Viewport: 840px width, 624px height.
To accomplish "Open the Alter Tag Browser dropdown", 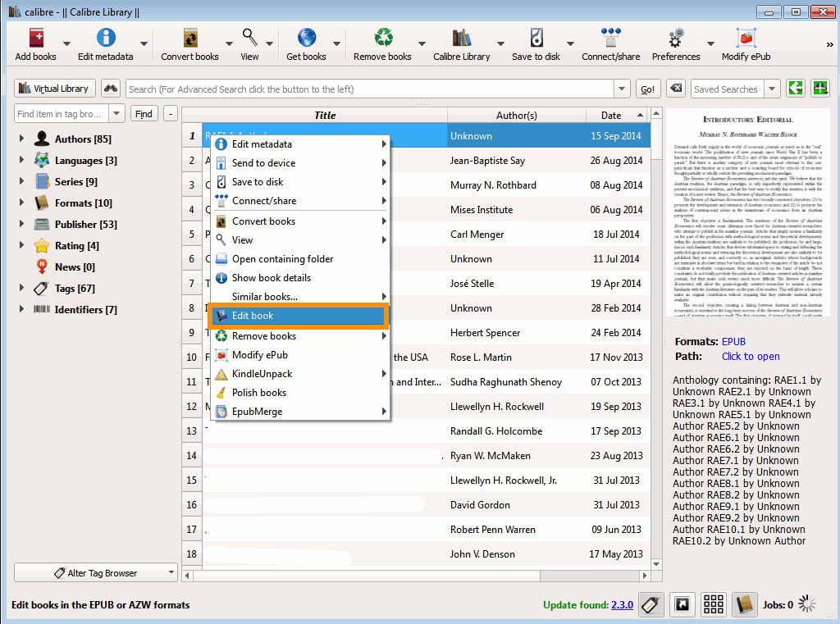I will [x=95, y=572].
